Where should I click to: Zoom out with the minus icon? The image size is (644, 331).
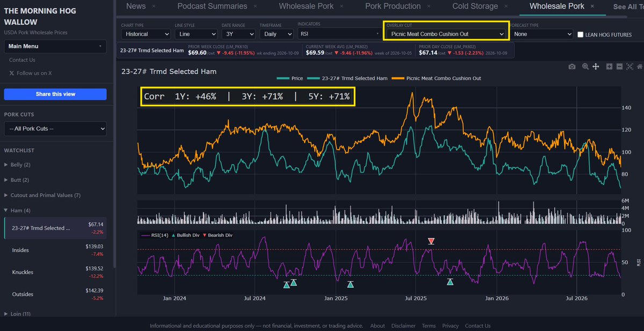(619, 67)
